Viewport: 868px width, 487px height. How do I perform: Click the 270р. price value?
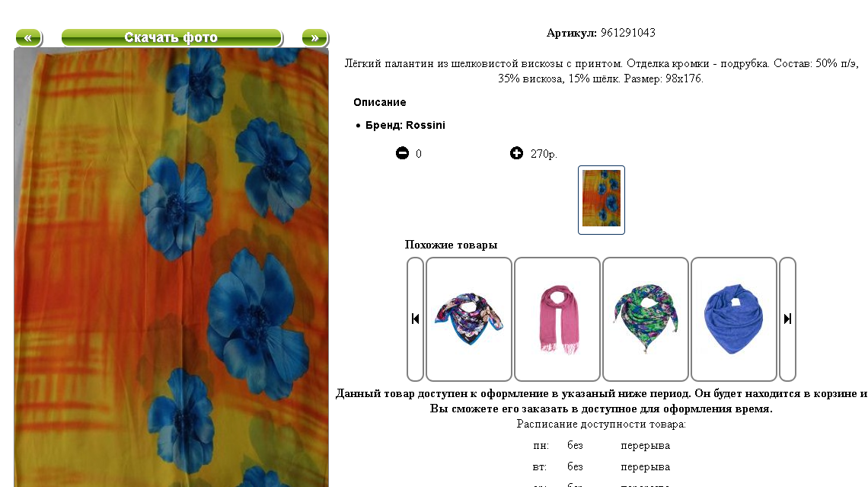(x=544, y=154)
